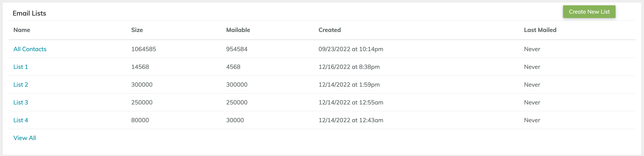Click the List 3 mailable value 250000

tap(237, 102)
